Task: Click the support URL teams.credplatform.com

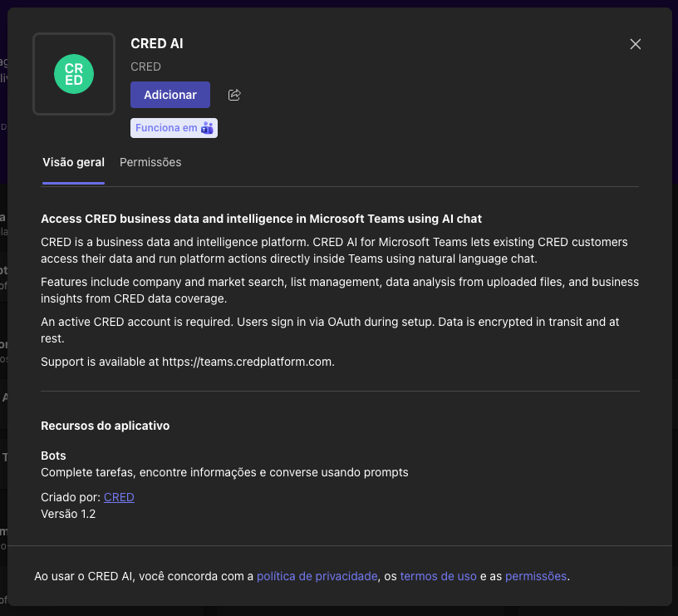Action: point(244,362)
